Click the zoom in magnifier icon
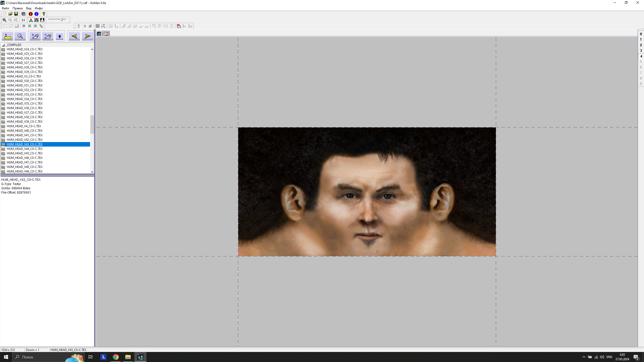 [x=4, y=20]
